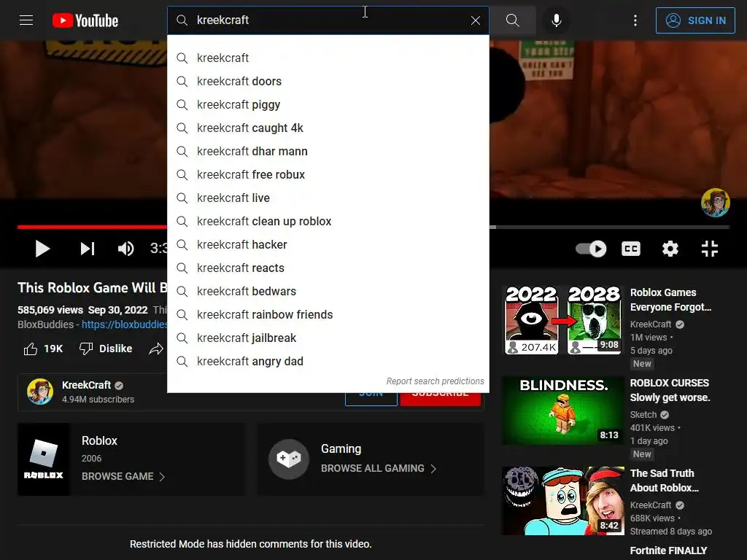This screenshot has height=560, width=747.
Task: Open the hamburger guide menu
Action: (x=26, y=20)
